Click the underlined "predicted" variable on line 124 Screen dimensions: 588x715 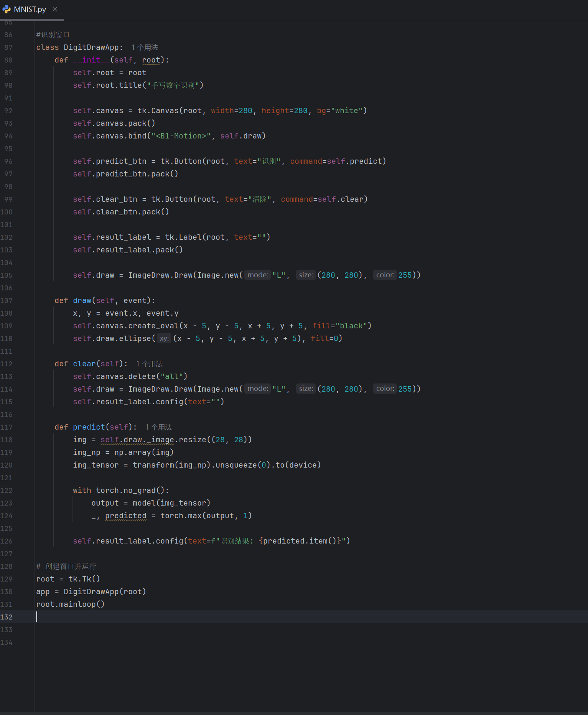tap(126, 516)
